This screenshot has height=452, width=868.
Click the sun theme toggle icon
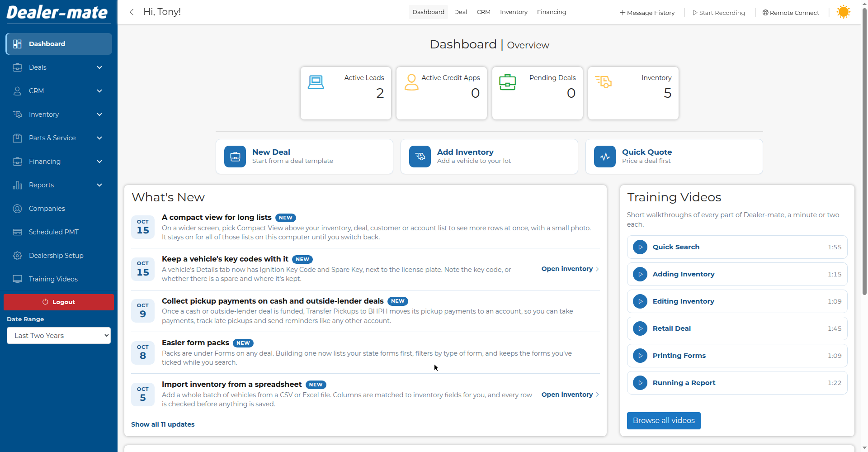coord(843,12)
